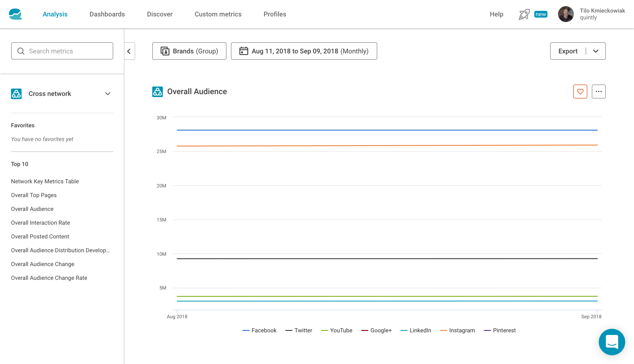Screen dimensions: 634x364
Task: Expand the Cross network section chevron
Action: [108, 94]
